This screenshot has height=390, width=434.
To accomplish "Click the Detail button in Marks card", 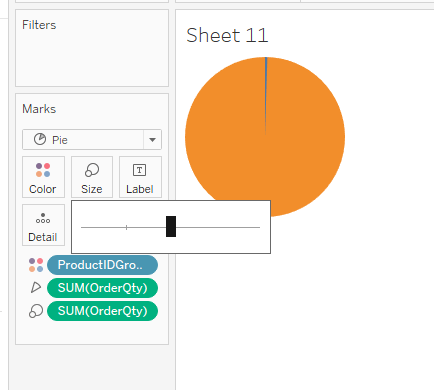I will (43, 225).
